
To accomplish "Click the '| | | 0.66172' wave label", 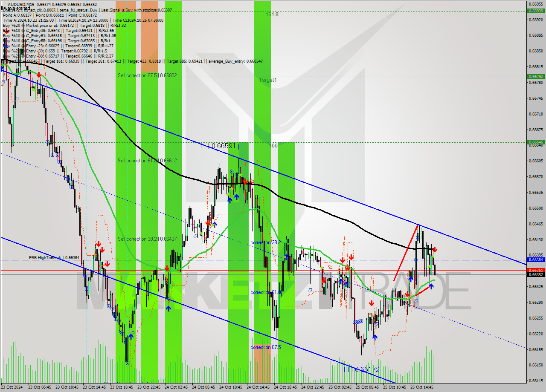I will tap(362, 369).
